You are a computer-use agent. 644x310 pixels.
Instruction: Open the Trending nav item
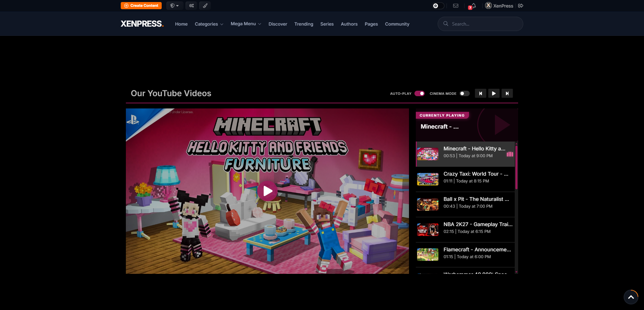pyautogui.click(x=304, y=24)
